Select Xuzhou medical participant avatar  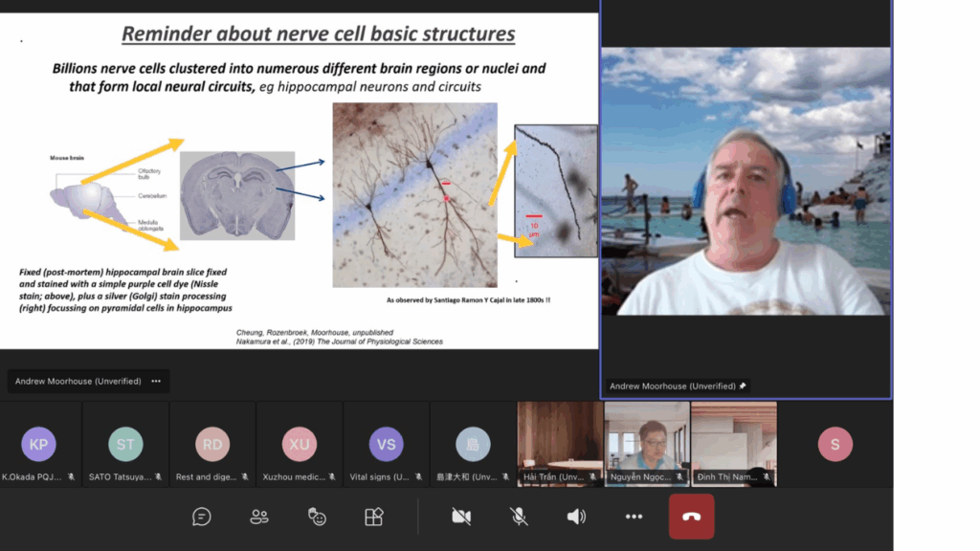(x=299, y=444)
